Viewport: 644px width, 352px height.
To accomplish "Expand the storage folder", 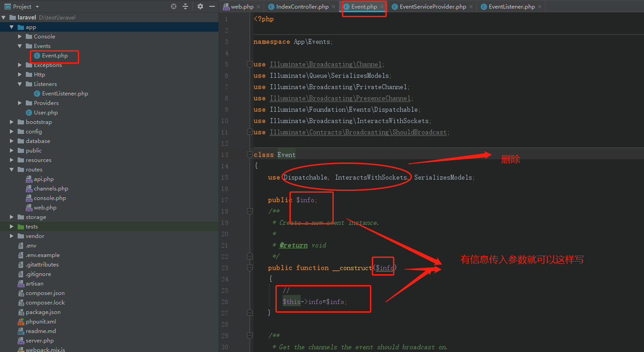I will (x=12, y=217).
